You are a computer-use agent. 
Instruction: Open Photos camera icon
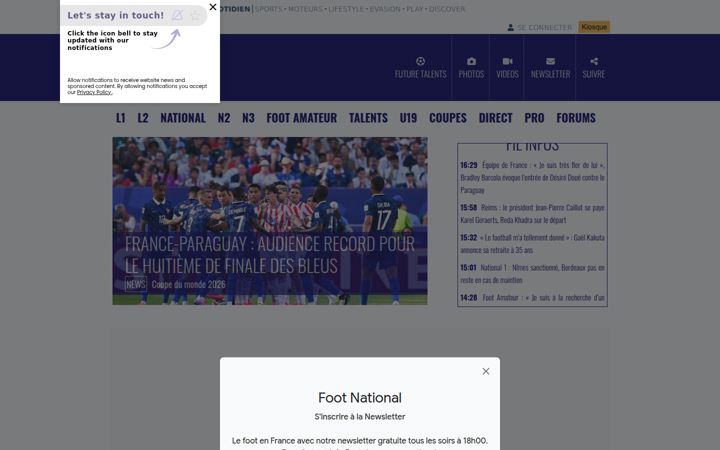pyautogui.click(x=471, y=61)
